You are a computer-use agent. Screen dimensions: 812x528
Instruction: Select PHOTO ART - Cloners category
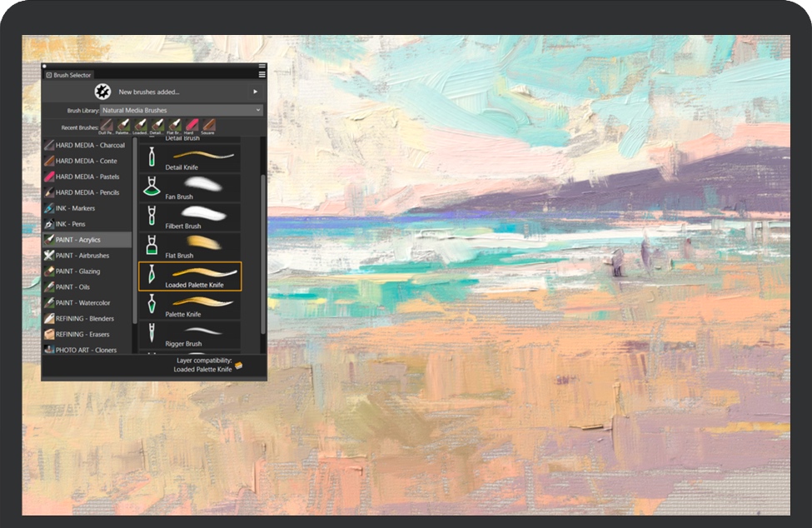[87, 350]
